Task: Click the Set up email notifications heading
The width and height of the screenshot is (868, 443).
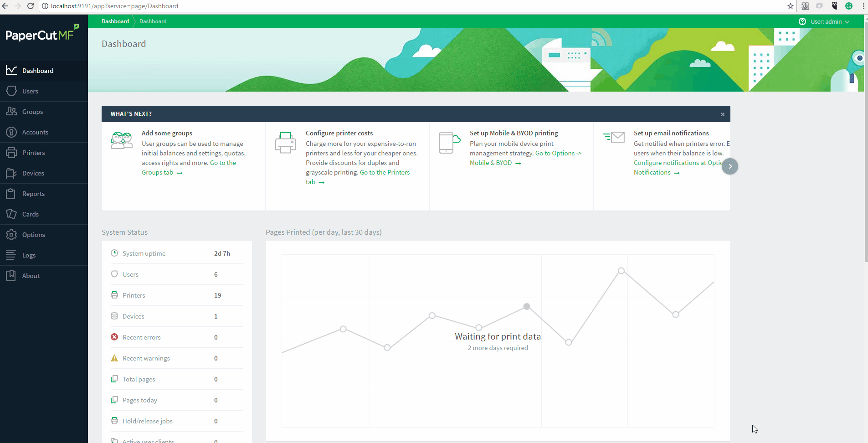Action: click(x=671, y=133)
